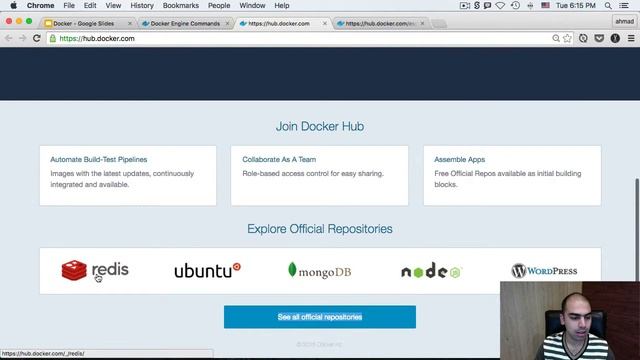Open the ubuntu official repository logo
Screen dimensions: 640x360
(x=207, y=270)
